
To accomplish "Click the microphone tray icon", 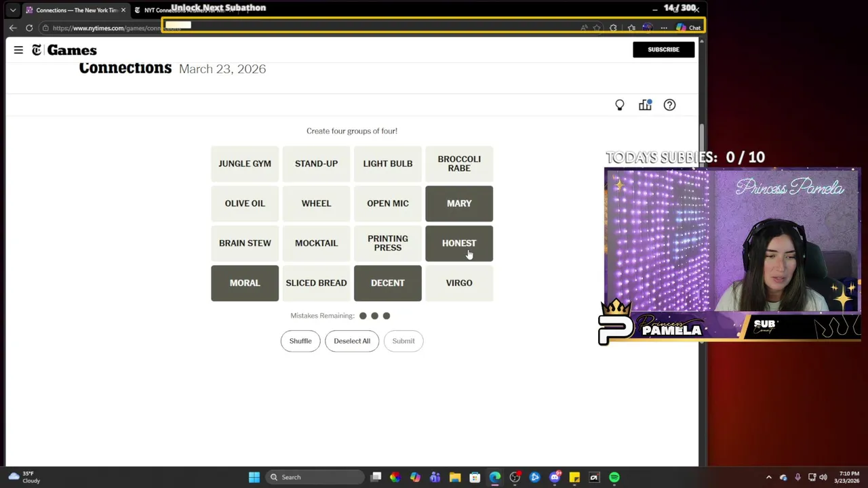I will point(797,477).
